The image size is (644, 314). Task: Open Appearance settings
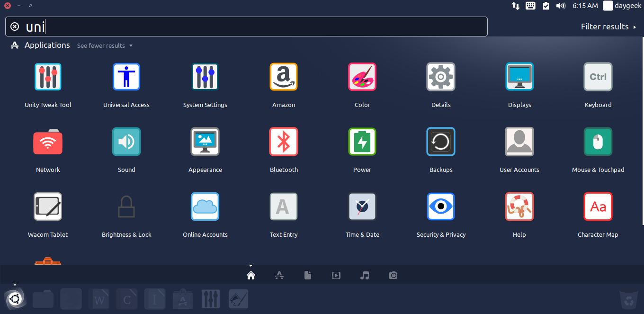coord(205,142)
